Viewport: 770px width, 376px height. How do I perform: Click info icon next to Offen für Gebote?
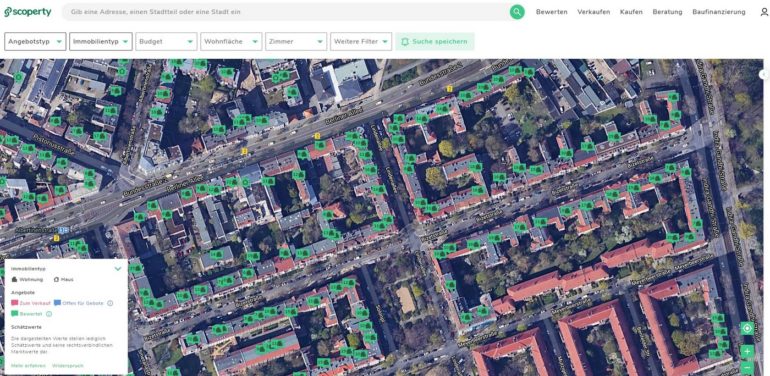pyautogui.click(x=110, y=303)
